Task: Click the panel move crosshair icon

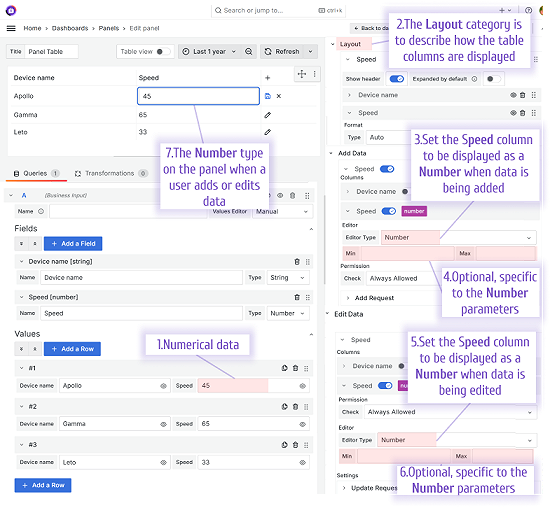Action: 302,74
